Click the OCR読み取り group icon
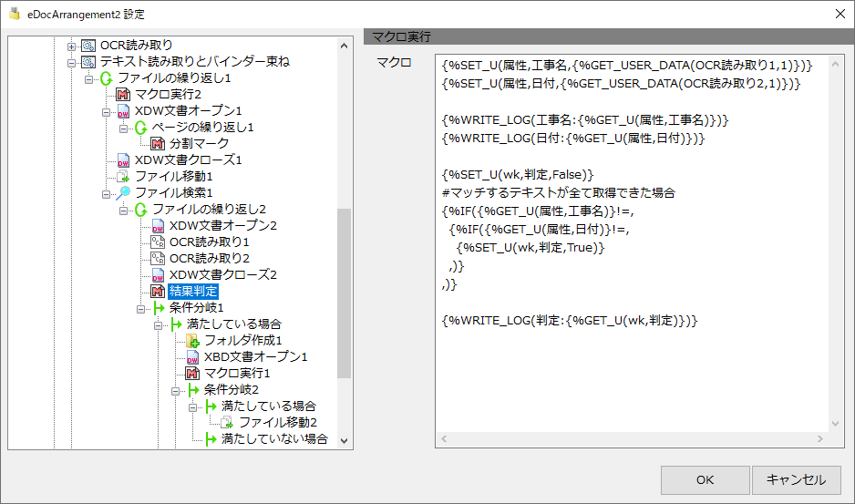855x504 pixels. click(x=88, y=46)
